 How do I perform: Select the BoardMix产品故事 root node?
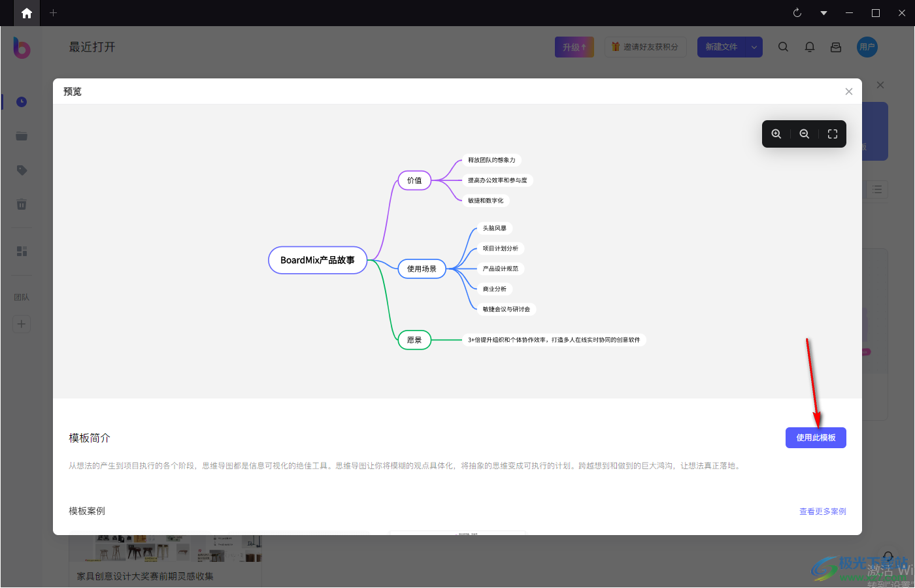point(318,260)
